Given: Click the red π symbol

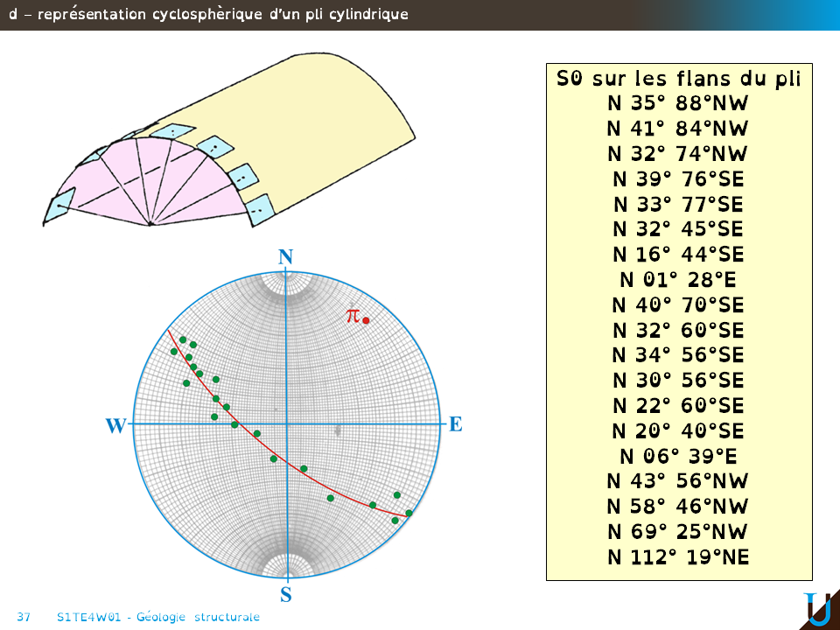Looking at the screenshot, I should click(352, 315).
